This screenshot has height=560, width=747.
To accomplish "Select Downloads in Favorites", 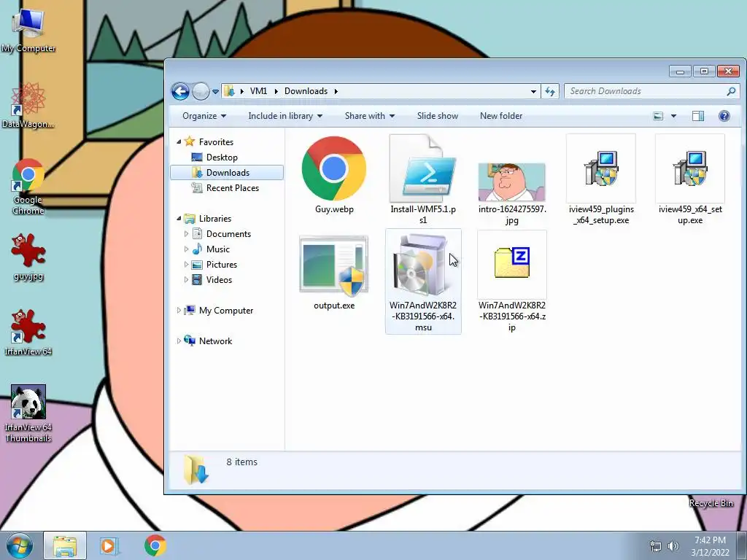I will point(227,172).
